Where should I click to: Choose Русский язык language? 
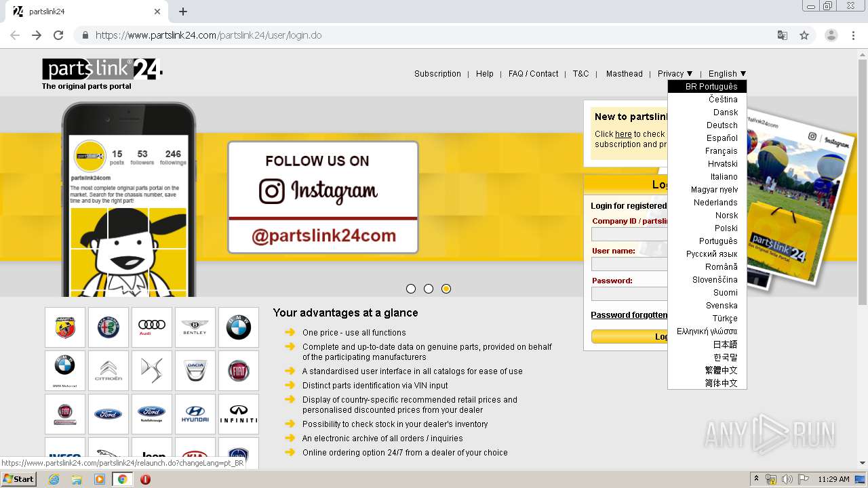tap(707, 254)
